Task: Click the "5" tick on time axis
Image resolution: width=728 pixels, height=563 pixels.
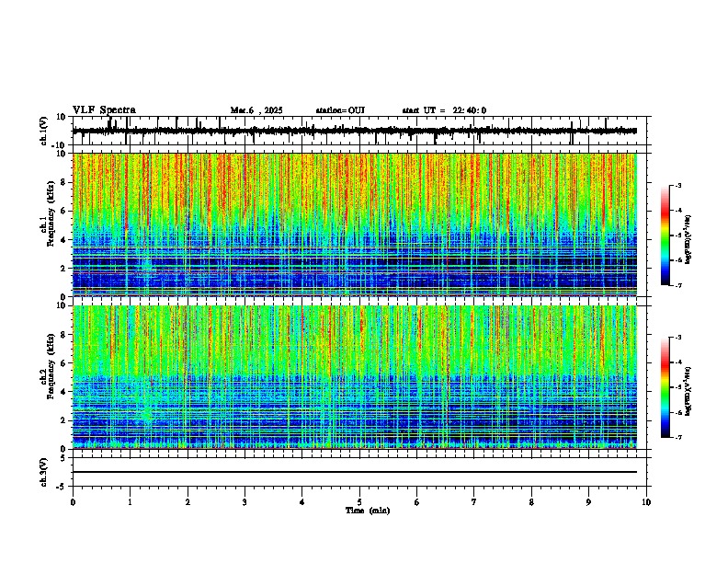Action: coord(359,502)
